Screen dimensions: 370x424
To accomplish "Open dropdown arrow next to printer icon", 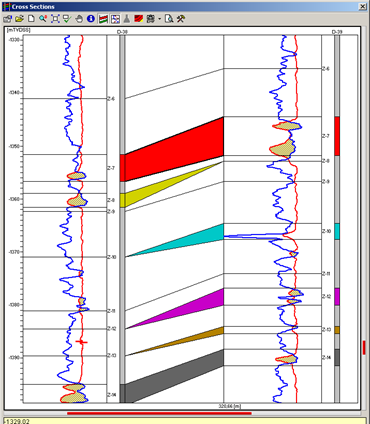I will click(159, 19).
